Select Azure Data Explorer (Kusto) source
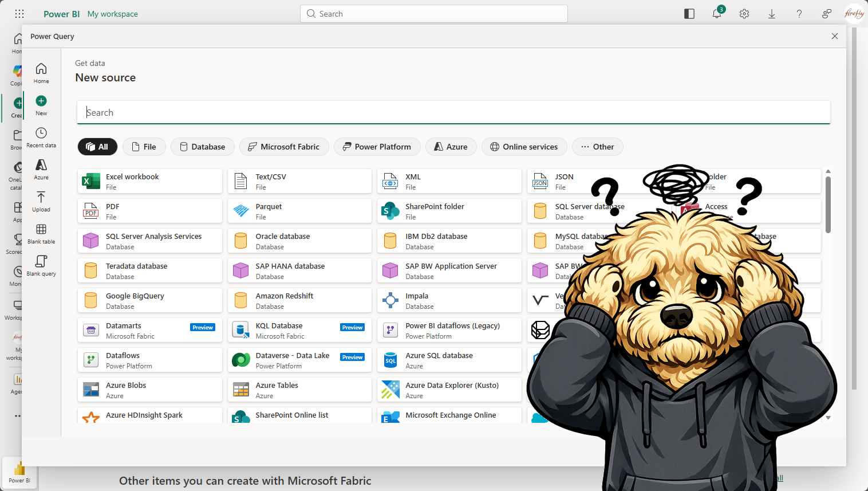 click(x=449, y=390)
